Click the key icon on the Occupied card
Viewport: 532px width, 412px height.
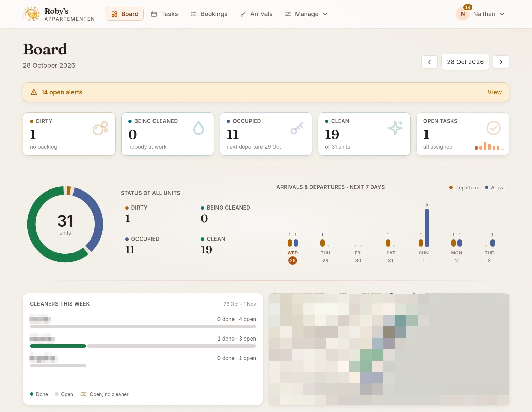[297, 128]
